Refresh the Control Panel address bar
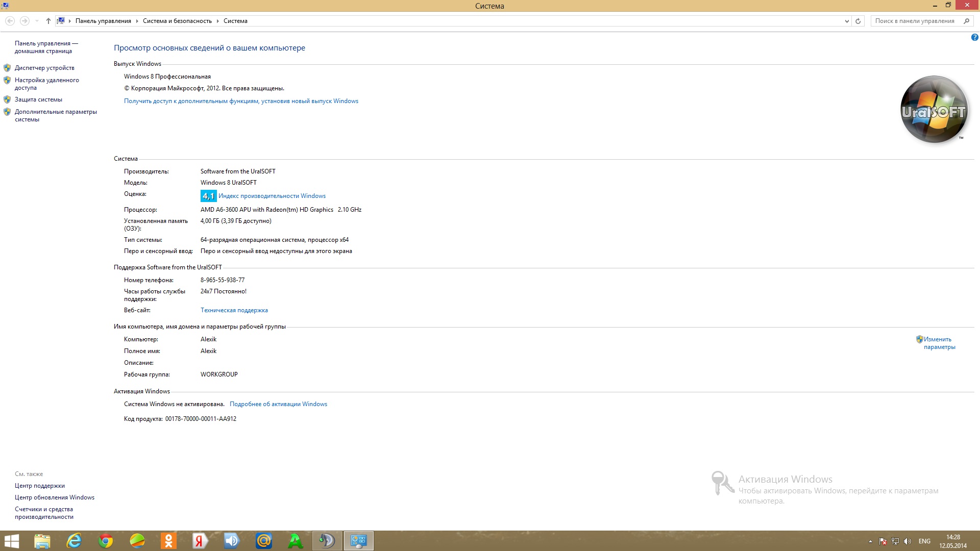 click(858, 21)
